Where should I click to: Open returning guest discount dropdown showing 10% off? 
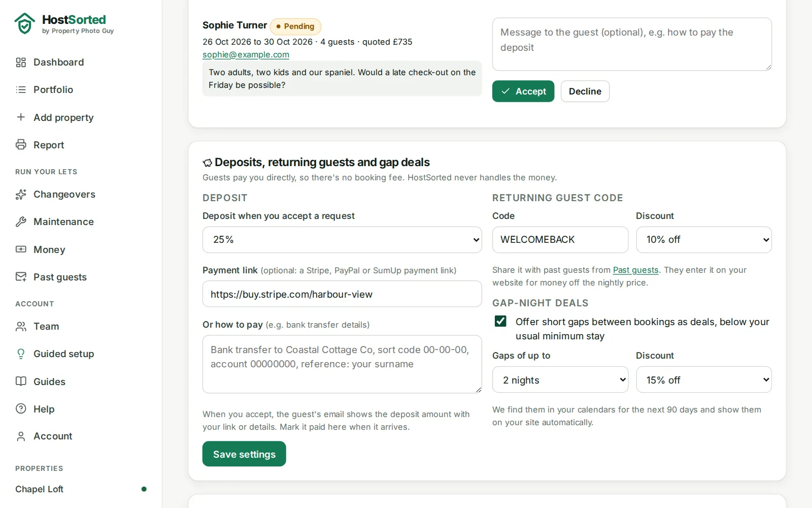click(x=704, y=240)
